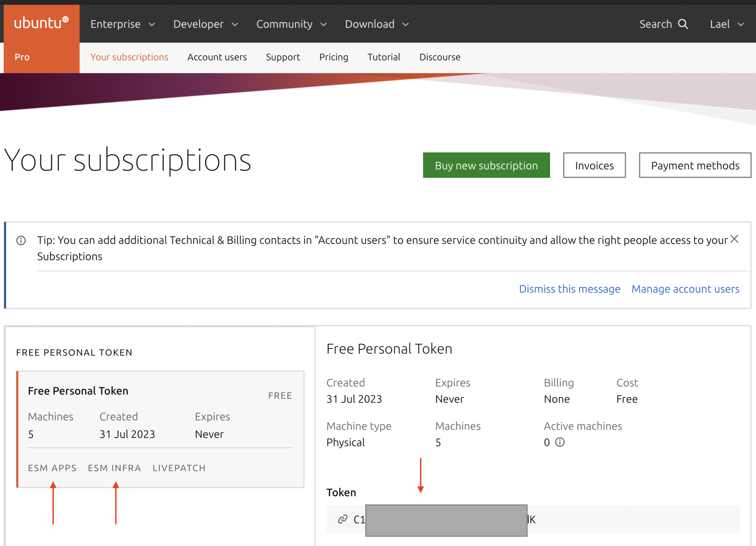
Task: Click Manage account users link
Action: (x=685, y=289)
